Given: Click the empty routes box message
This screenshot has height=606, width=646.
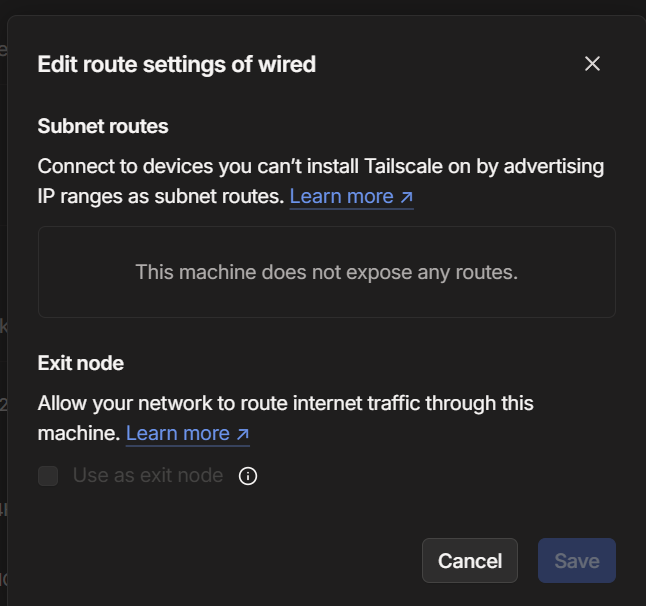Looking at the screenshot, I should 326,272.
